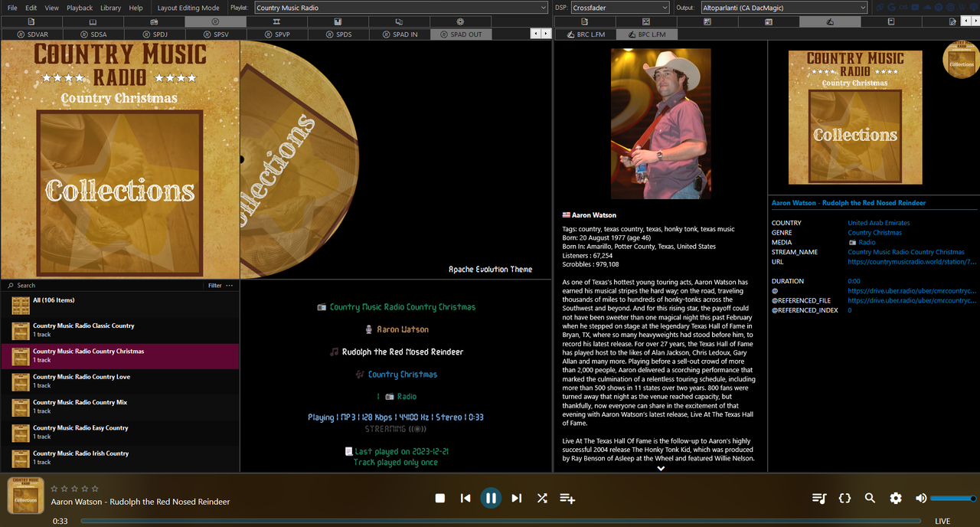Select the bar chart icon tab
The width and height of the screenshot is (980, 527).
click(338, 21)
